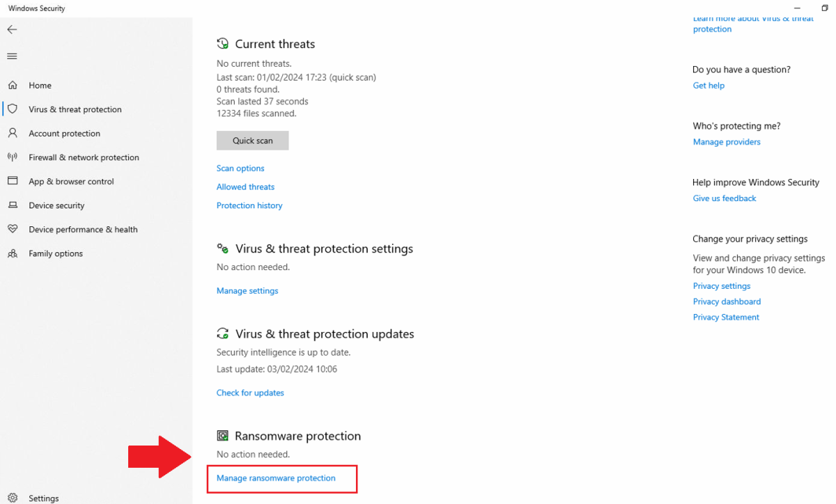Click the App & browser control icon
Screen dimensions: 836x504
click(x=13, y=181)
